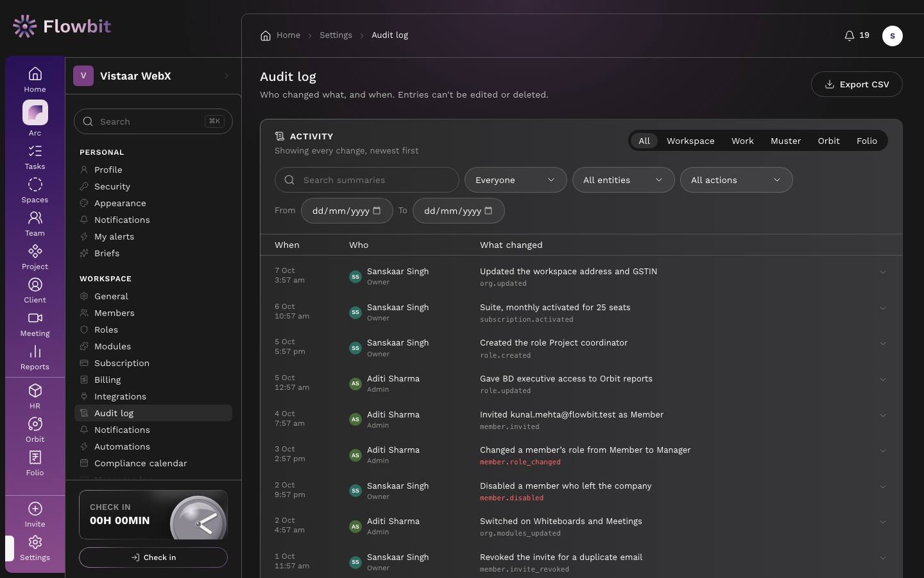
Task: Open the All actions dropdown
Action: [737, 180]
